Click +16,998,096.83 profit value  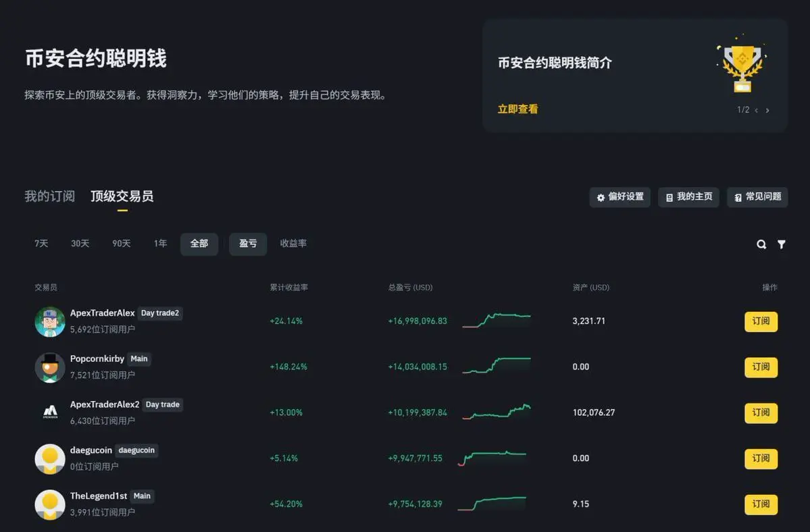click(417, 321)
